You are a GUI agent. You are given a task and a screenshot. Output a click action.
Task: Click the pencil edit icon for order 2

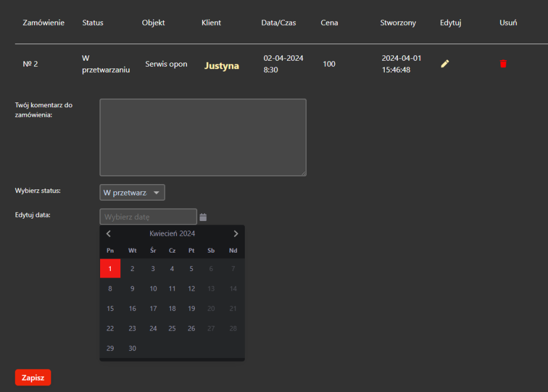tap(444, 64)
